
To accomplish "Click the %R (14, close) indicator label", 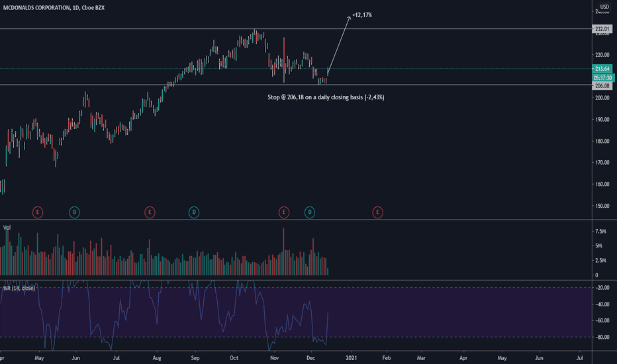I will tap(19, 288).
